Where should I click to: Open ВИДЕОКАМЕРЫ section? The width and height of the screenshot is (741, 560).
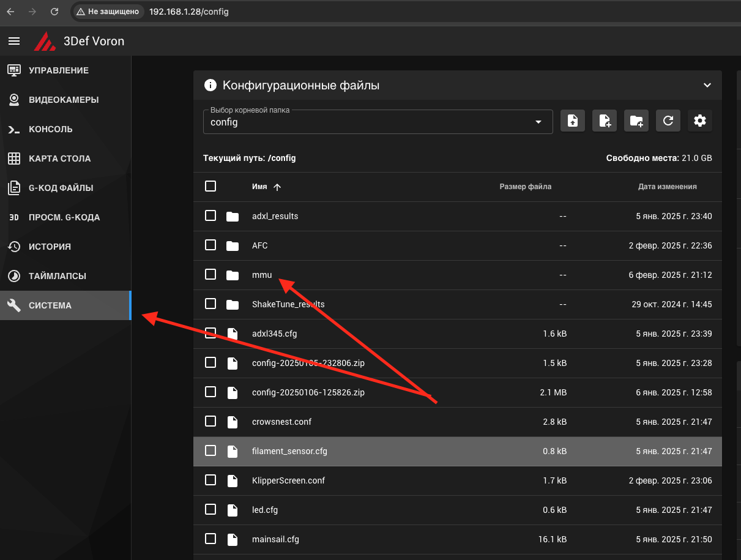[x=65, y=100]
